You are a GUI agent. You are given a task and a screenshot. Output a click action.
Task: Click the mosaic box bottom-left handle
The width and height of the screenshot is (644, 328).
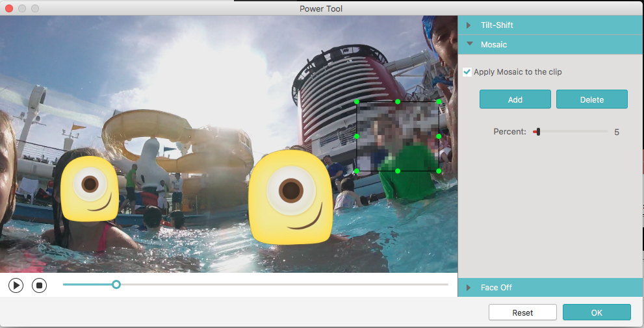[x=357, y=171]
